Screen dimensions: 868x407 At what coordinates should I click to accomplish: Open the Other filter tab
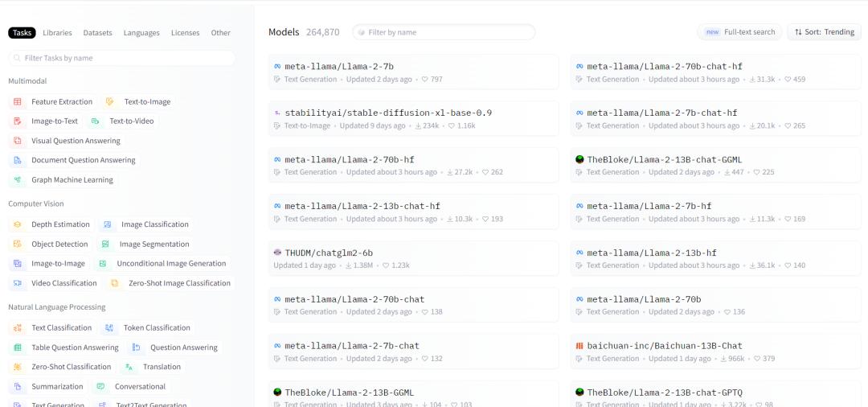click(221, 33)
